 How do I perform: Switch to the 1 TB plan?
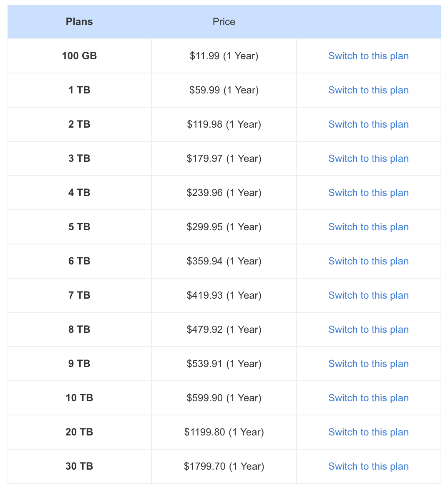pos(368,90)
